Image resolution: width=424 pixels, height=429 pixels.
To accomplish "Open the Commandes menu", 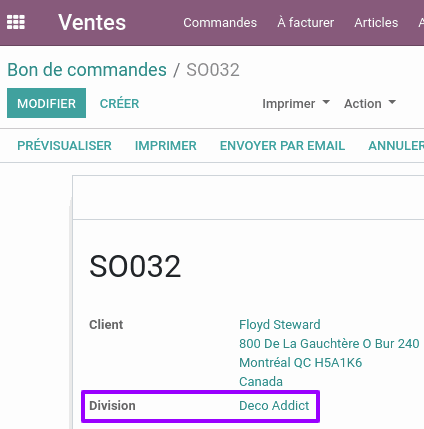I will [x=220, y=23].
